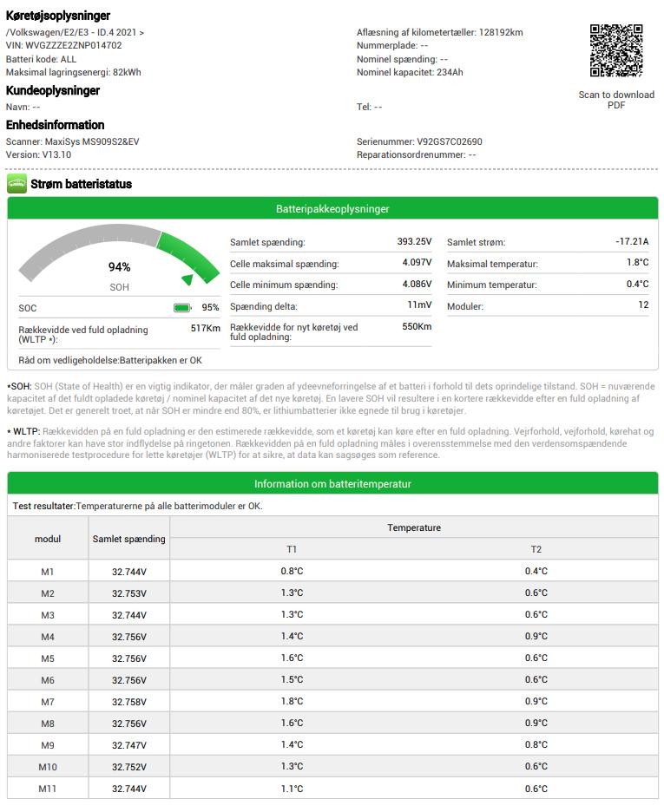The image size is (664, 812).
Task: Click the 94% SOH gauge reading
Action: click(x=119, y=267)
